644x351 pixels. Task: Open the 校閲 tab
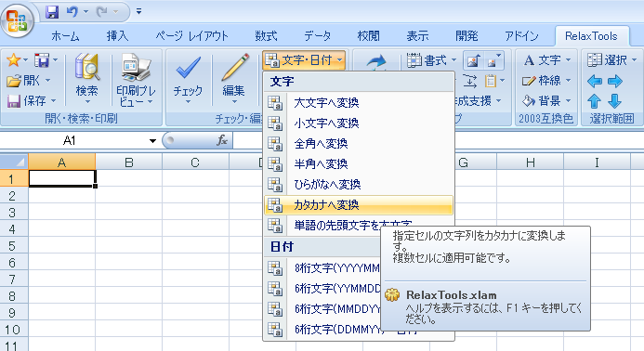(368, 36)
